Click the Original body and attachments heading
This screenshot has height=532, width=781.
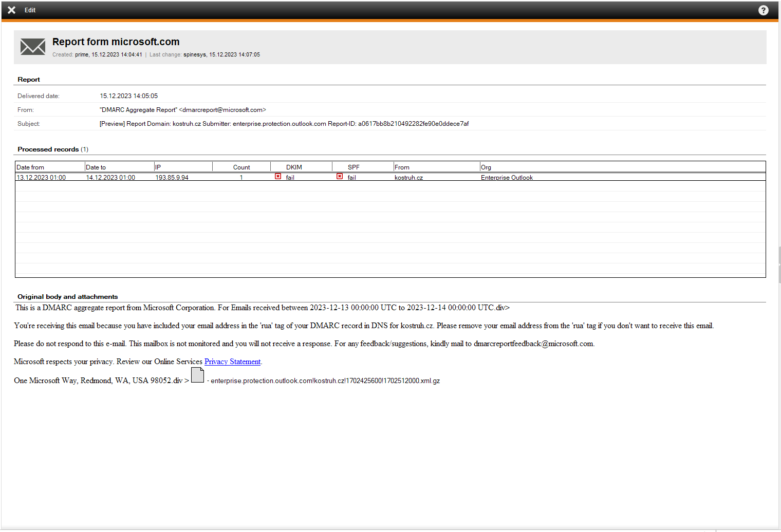coord(68,297)
